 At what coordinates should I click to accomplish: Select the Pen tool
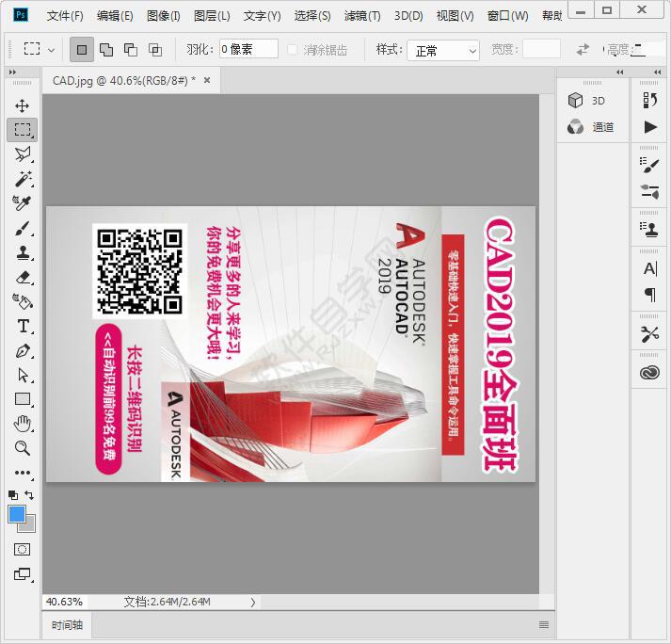[x=23, y=351]
